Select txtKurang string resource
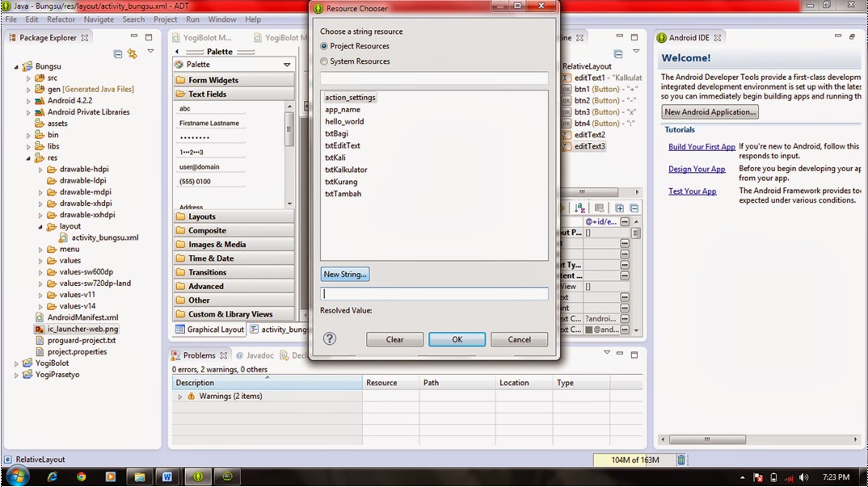 click(341, 182)
